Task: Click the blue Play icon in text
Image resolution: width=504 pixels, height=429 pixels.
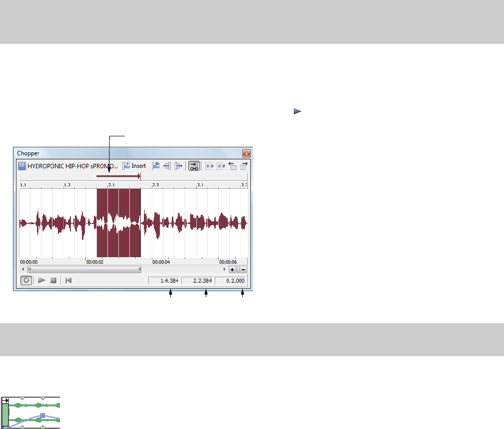Action: (x=297, y=111)
